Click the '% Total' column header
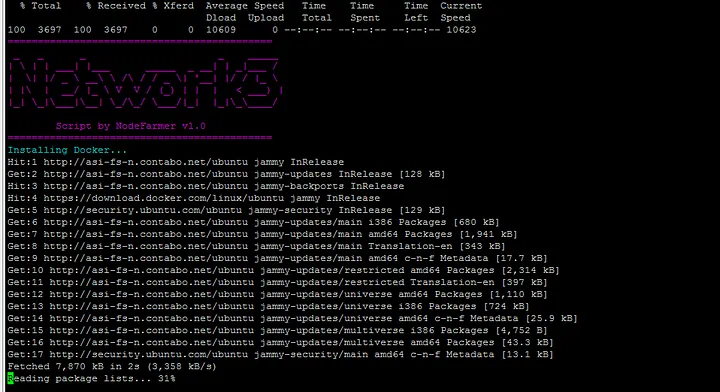The image size is (720, 392). point(40,6)
